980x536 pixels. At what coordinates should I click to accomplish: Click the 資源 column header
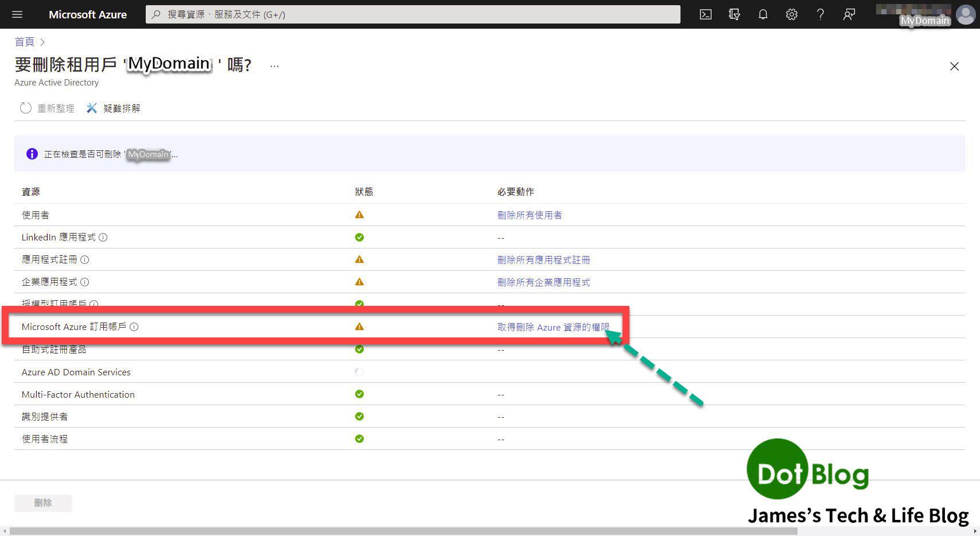click(31, 192)
